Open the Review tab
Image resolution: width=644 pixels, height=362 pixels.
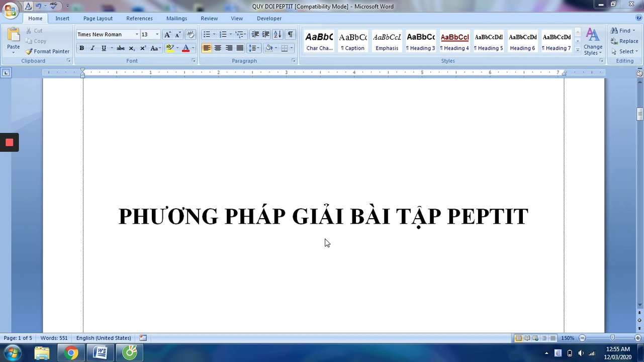pyautogui.click(x=209, y=19)
